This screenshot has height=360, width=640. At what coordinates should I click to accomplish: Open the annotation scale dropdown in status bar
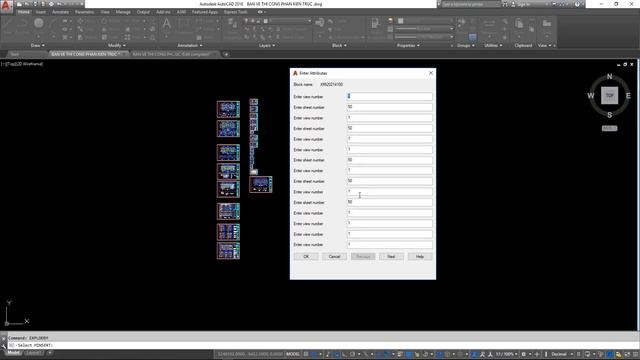pyautogui.click(x=506, y=354)
